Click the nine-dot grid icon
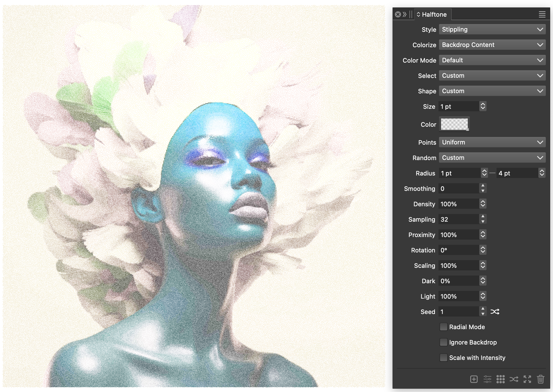Screen dimensions: 553x392 point(500,379)
